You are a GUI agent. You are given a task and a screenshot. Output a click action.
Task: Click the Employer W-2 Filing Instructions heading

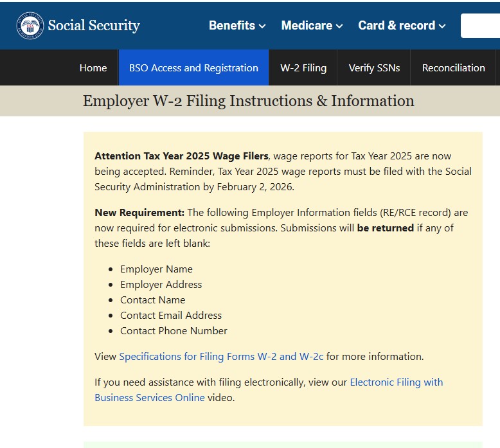pos(248,101)
